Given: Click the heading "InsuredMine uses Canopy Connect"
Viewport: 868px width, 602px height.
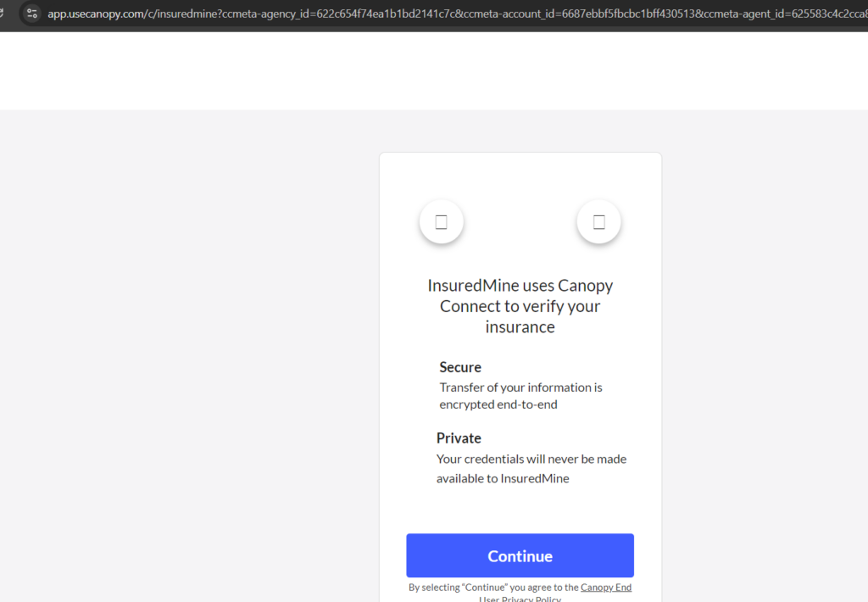Looking at the screenshot, I should tap(520, 306).
